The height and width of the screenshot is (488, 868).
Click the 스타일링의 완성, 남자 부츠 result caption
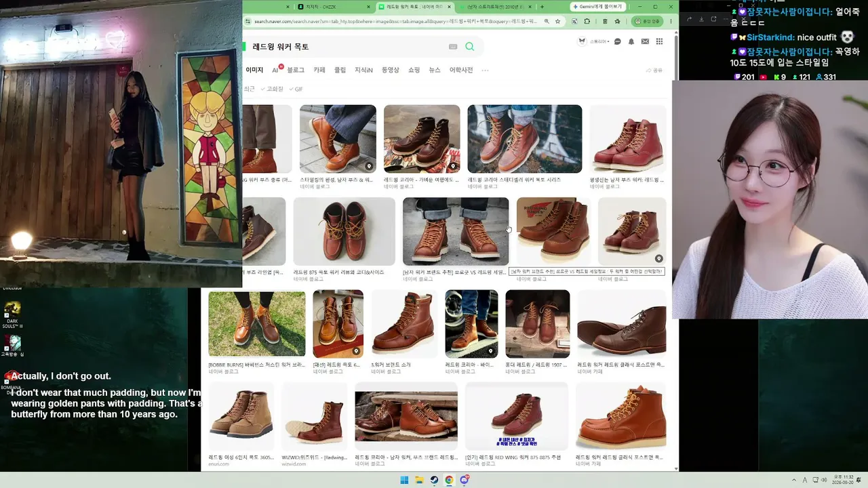[x=336, y=180]
